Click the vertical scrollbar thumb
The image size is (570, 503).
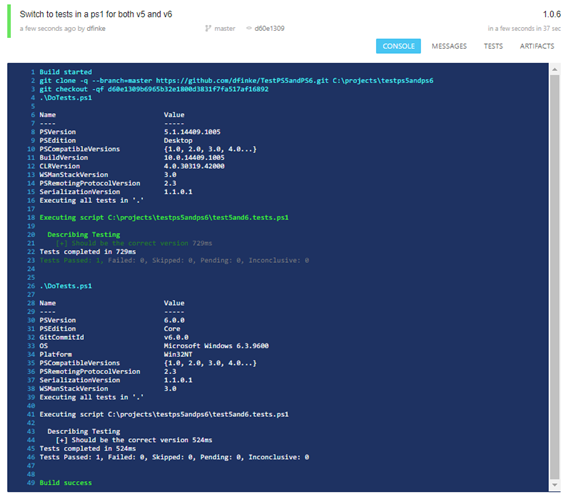tap(555, 277)
